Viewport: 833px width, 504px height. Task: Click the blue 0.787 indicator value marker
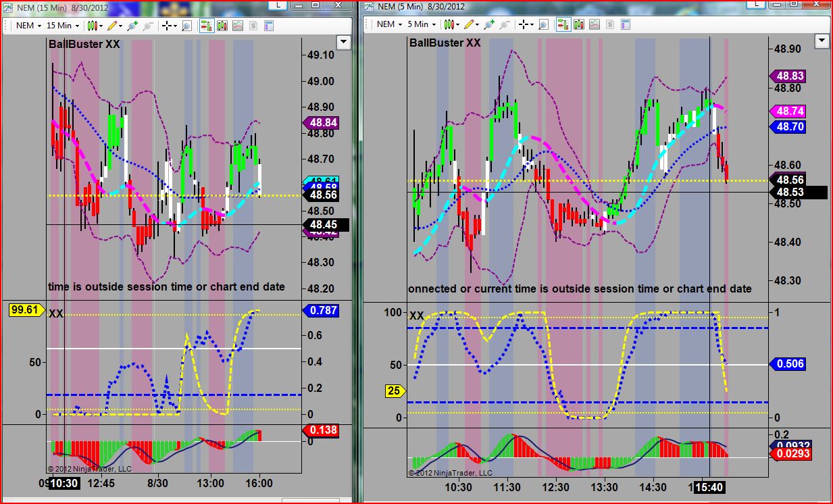(x=320, y=311)
